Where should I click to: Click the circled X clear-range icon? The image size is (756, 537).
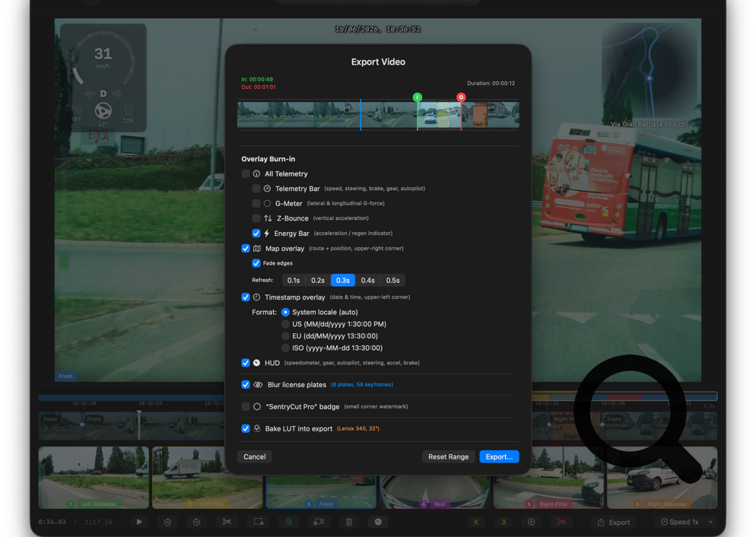click(x=532, y=522)
